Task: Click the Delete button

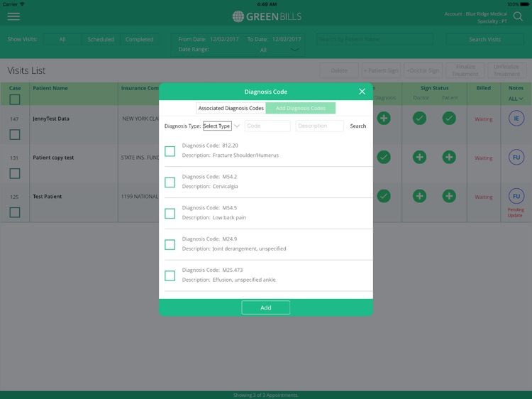Action: pyautogui.click(x=339, y=70)
